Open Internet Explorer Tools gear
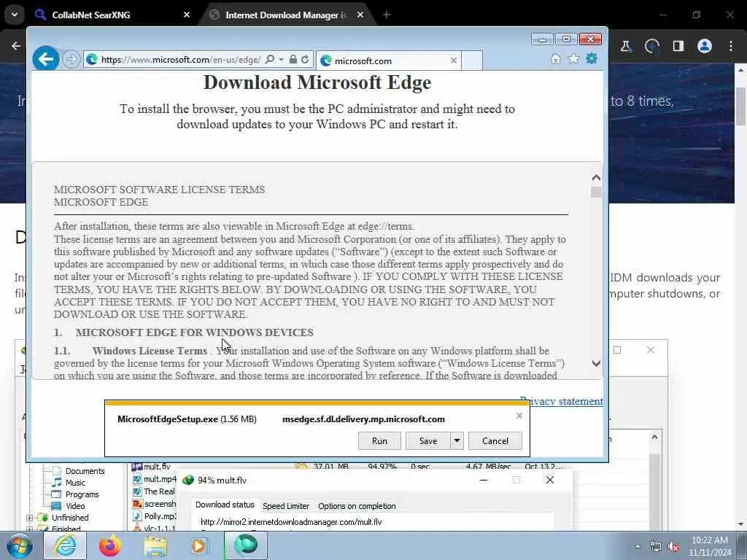747x560 pixels. click(x=592, y=59)
